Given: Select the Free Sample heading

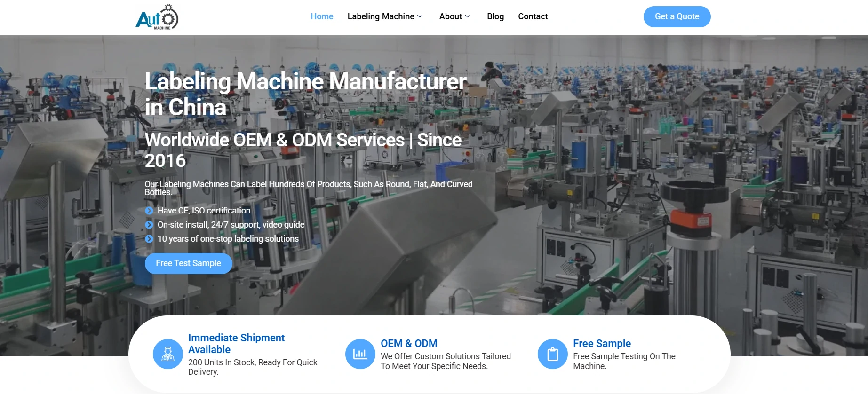Looking at the screenshot, I should (602, 343).
